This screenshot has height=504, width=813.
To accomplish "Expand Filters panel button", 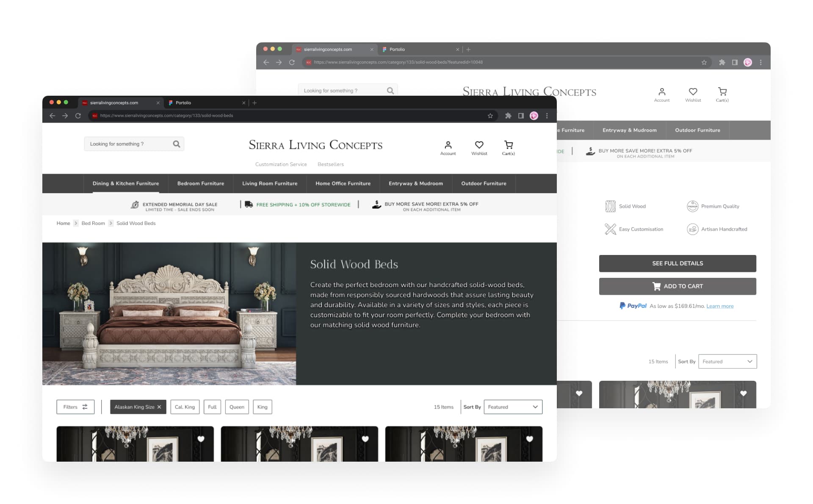I will [75, 407].
